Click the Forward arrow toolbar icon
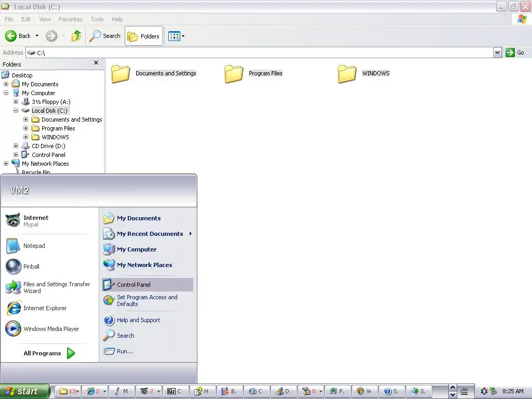The height and width of the screenshot is (399, 532). (x=51, y=36)
